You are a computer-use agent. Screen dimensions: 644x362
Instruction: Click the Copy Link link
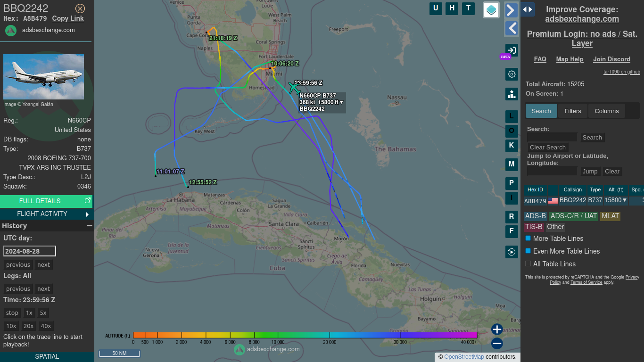point(68,18)
